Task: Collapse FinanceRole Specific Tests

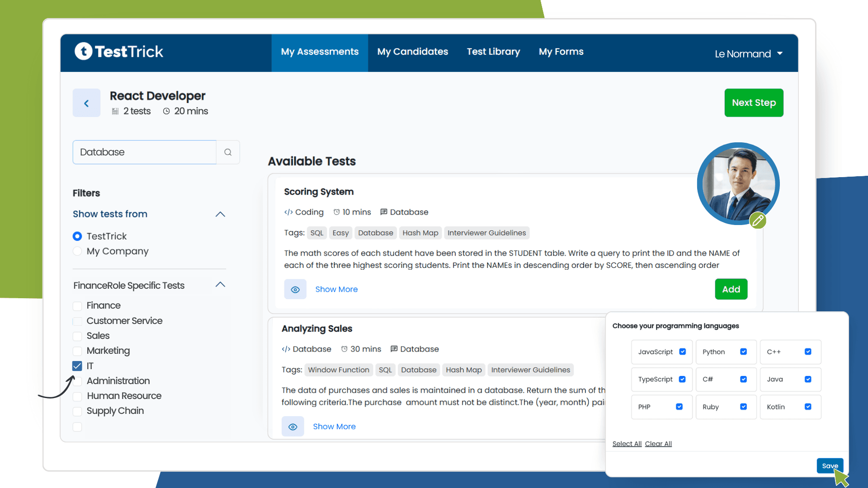Action: click(x=220, y=285)
